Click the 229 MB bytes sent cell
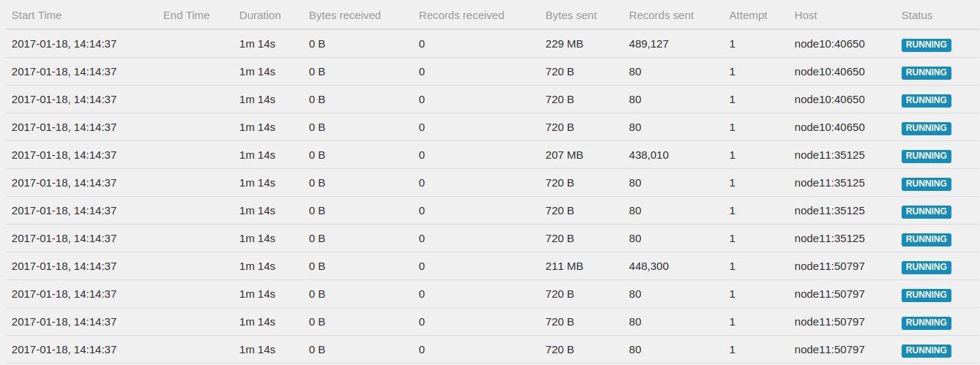 pos(564,44)
